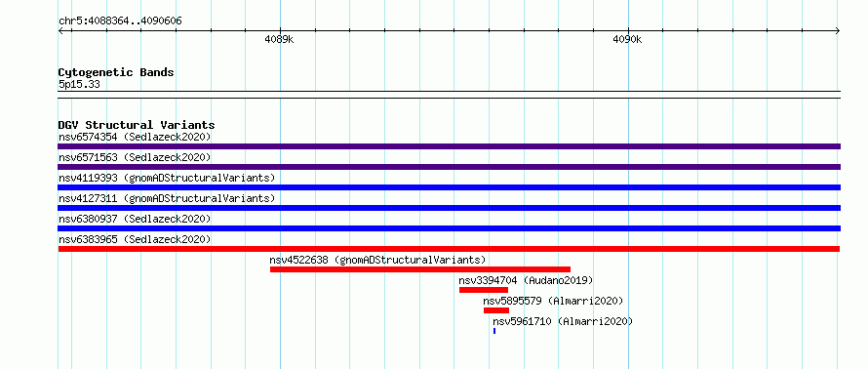Open variant nsv4119393 gnomAD label
The width and height of the screenshot is (868, 369).
[x=167, y=178]
